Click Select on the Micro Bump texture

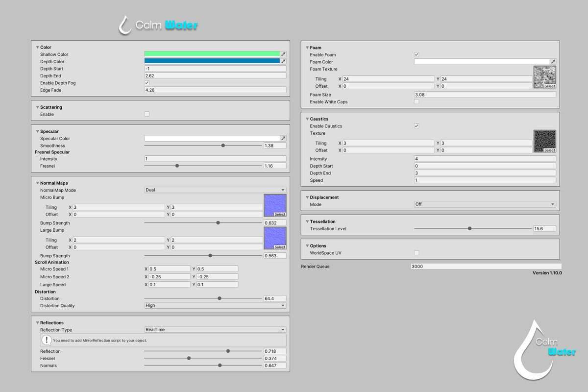[280, 215]
